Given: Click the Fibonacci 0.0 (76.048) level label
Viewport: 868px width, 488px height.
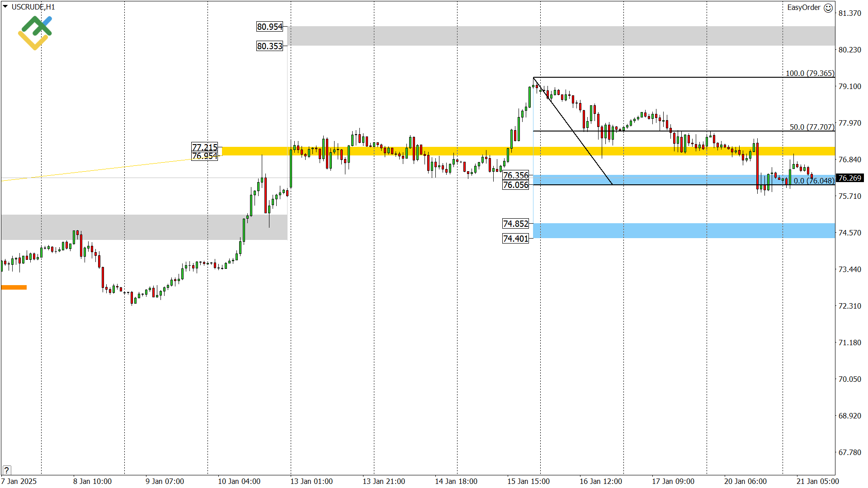Looking at the screenshot, I should click(x=814, y=181).
